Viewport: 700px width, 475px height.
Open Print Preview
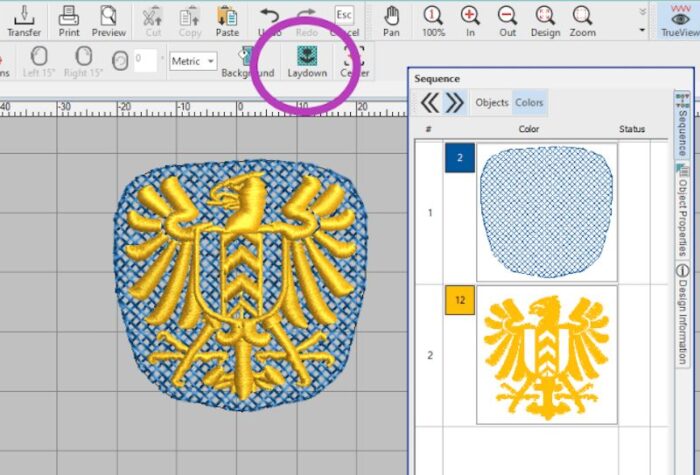(x=108, y=20)
